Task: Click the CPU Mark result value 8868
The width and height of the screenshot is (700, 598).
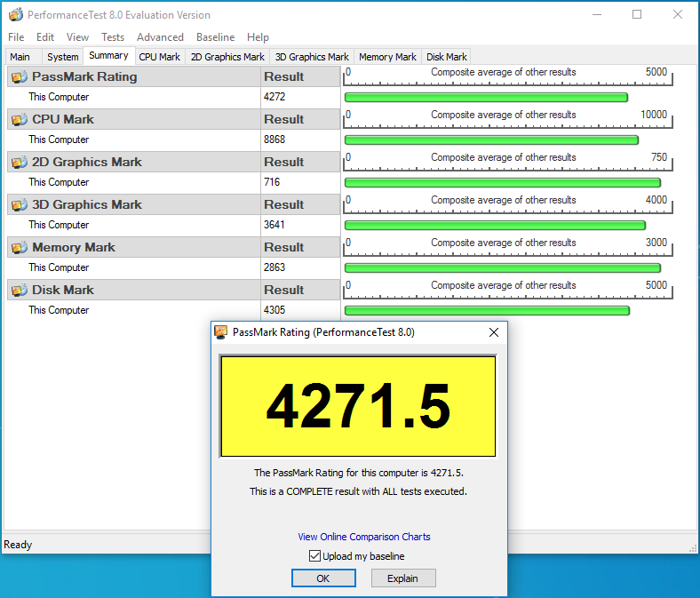Action: coord(274,140)
